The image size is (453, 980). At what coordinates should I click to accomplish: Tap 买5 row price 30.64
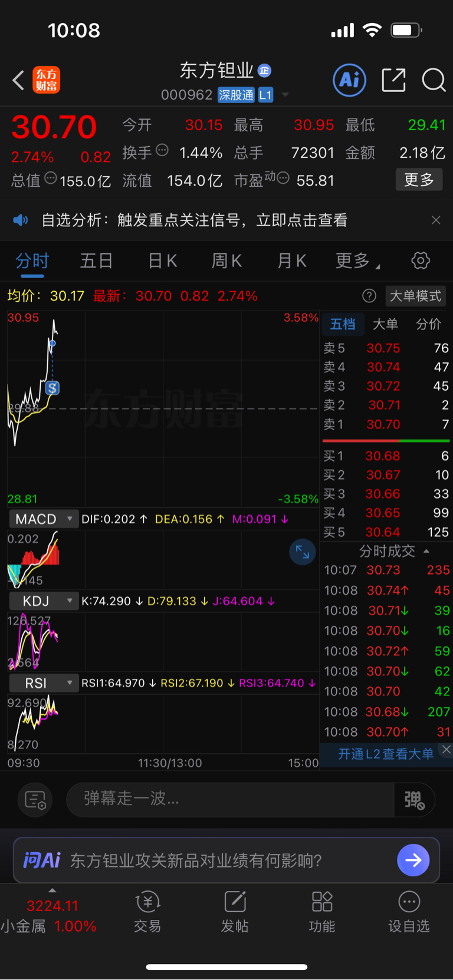tap(383, 532)
